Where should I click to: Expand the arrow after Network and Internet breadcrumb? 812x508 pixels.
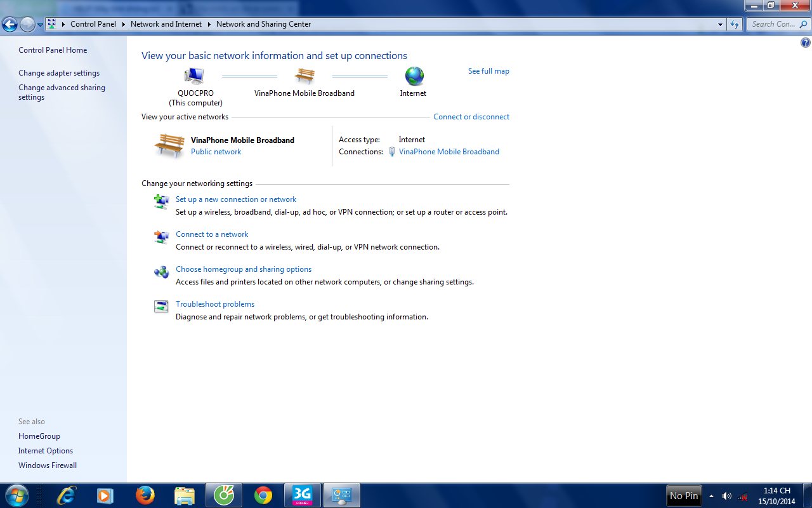pos(209,24)
